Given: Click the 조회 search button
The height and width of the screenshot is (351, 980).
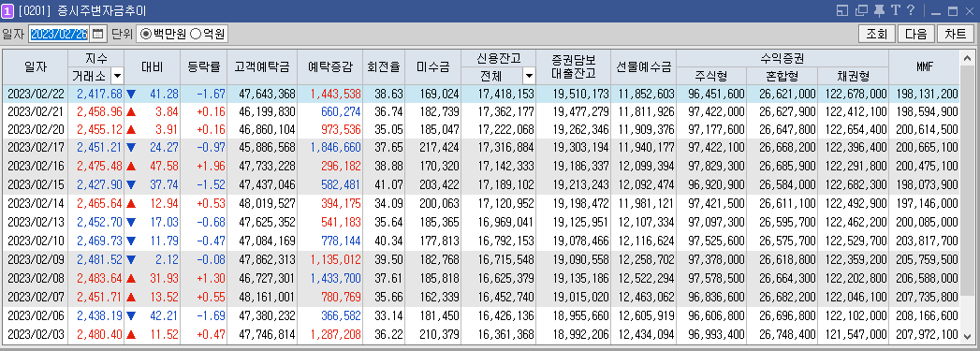Looking at the screenshot, I should [x=877, y=34].
